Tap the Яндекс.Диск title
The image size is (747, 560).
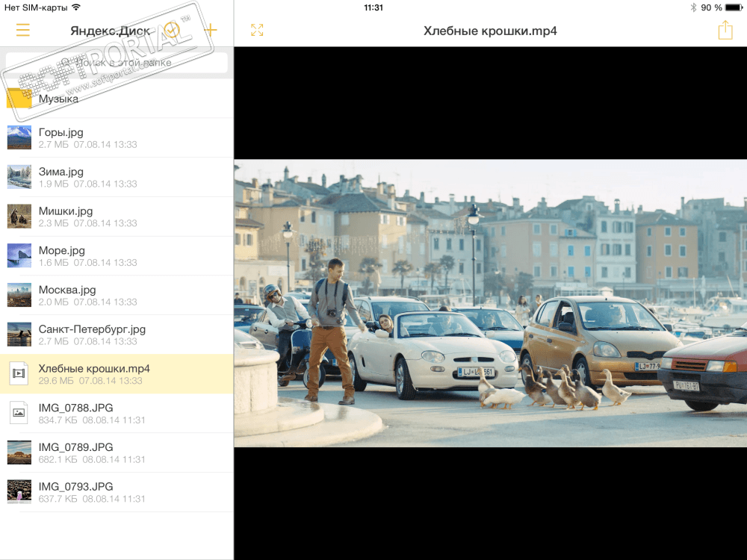[x=110, y=31]
